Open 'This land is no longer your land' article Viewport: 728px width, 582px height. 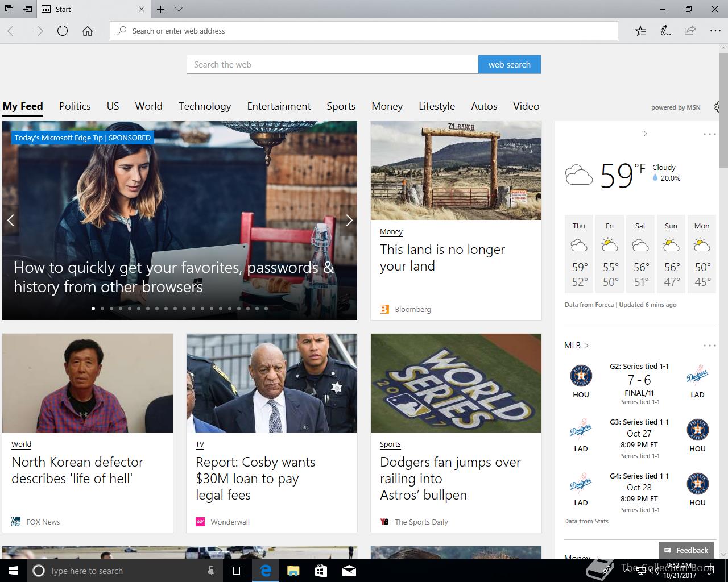click(442, 257)
